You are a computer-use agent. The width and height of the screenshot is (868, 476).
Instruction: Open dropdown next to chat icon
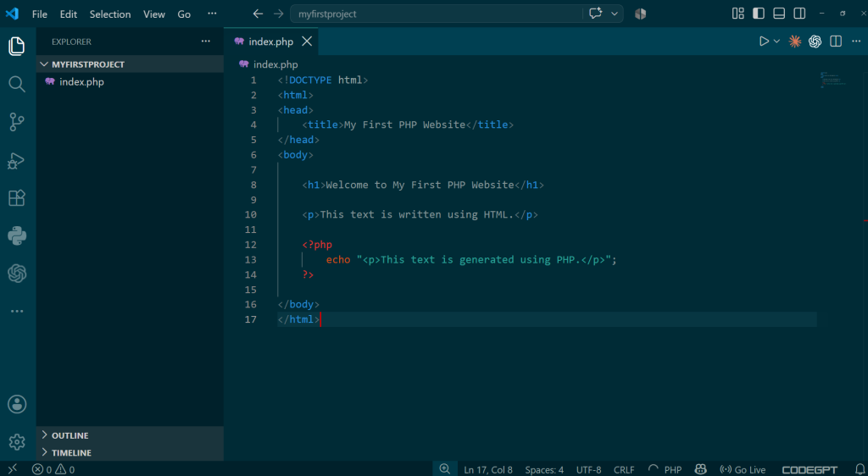tap(614, 14)
